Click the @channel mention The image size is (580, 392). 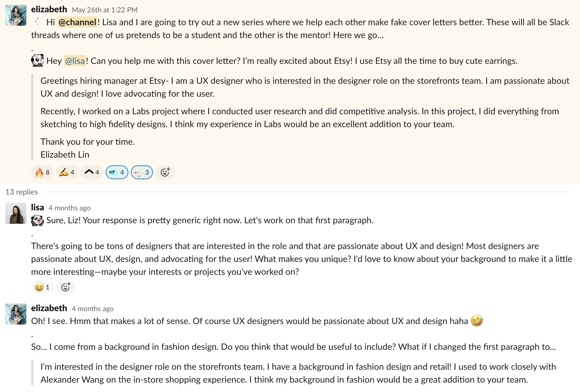coord(77,22)
